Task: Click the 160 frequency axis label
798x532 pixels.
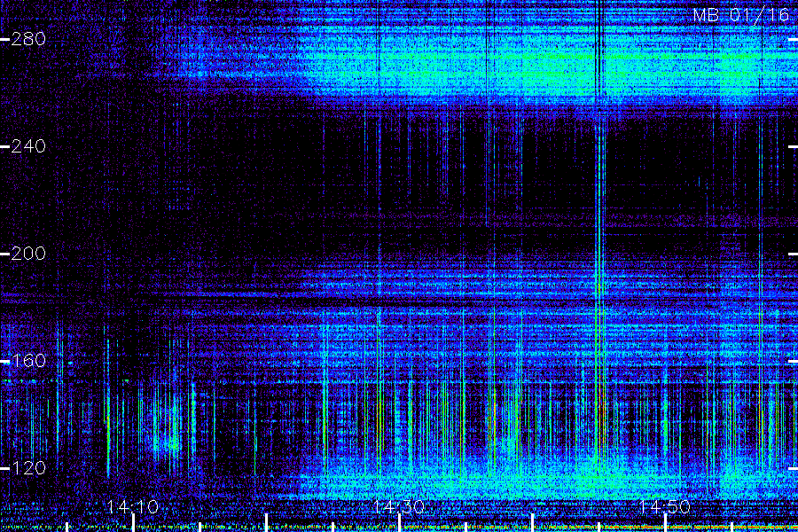Action: [28, 361]
